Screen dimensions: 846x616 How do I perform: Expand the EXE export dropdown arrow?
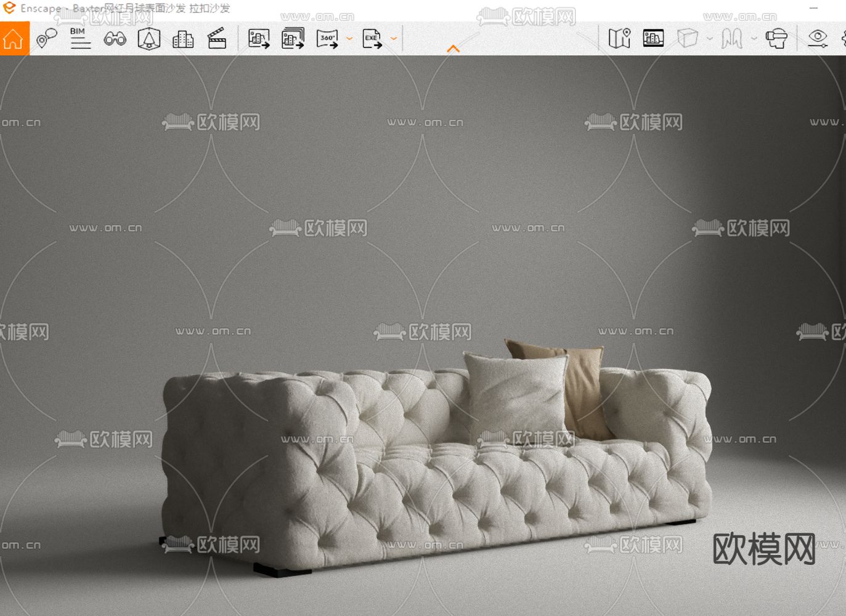click(394, 39)
